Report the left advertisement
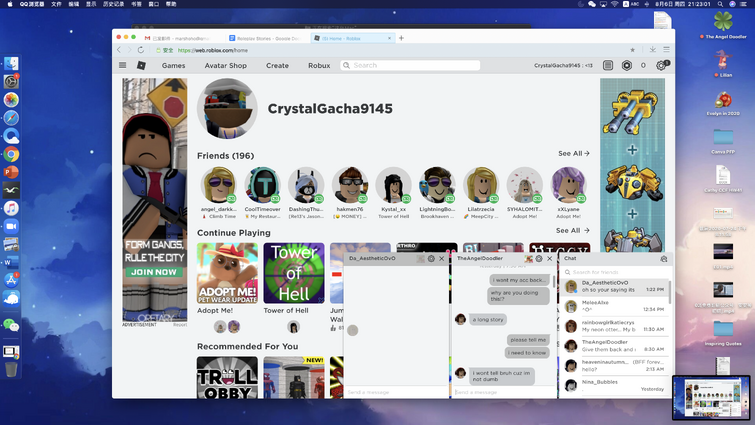755x425 pixels. click(180, 325)
